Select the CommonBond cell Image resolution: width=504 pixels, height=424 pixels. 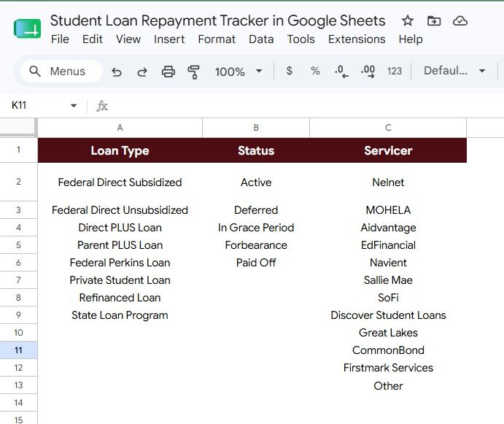click(x=388, y=350)
